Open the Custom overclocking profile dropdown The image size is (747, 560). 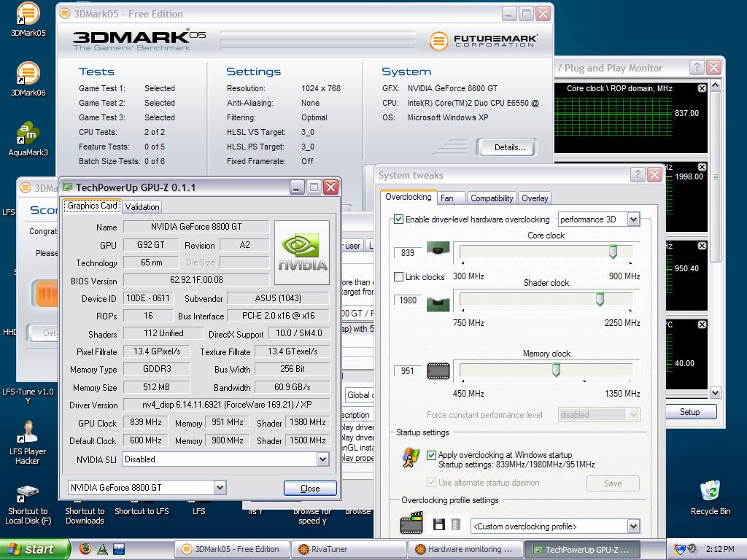click(633, 526)
